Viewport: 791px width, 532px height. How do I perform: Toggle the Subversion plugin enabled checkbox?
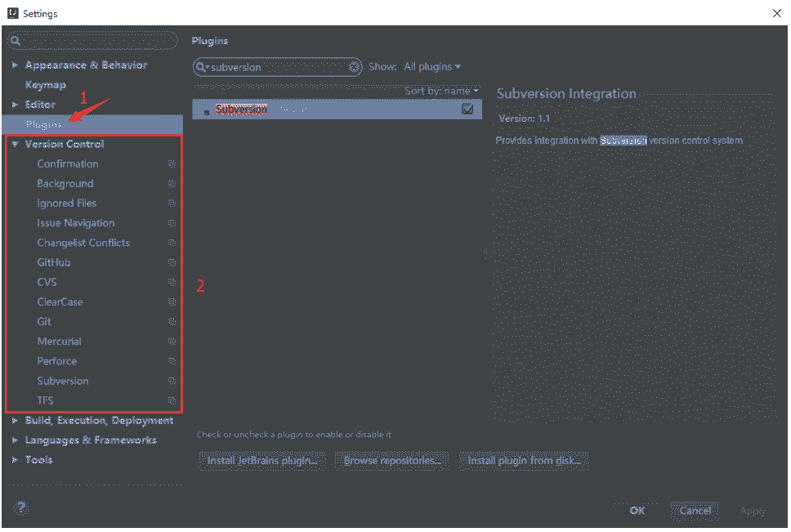click(x=467, y=109)
